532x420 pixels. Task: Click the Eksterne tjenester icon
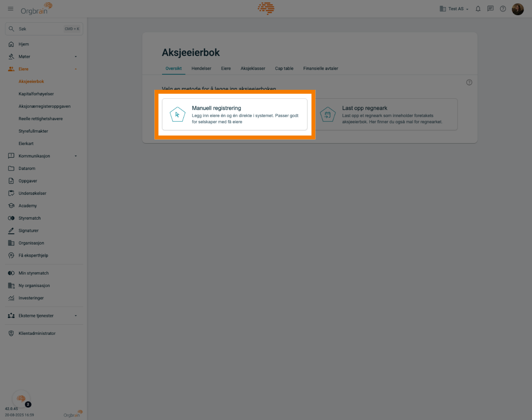point(11,316)
